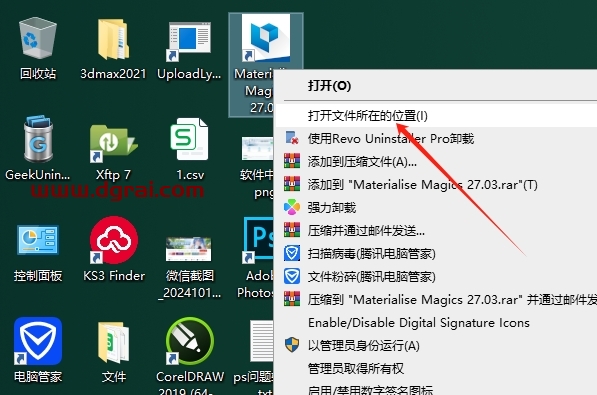Choose Enable/Disable Digital Signature Icons entry
The height and width of the screenshot is (395, 597).
[x=435, y=323]
